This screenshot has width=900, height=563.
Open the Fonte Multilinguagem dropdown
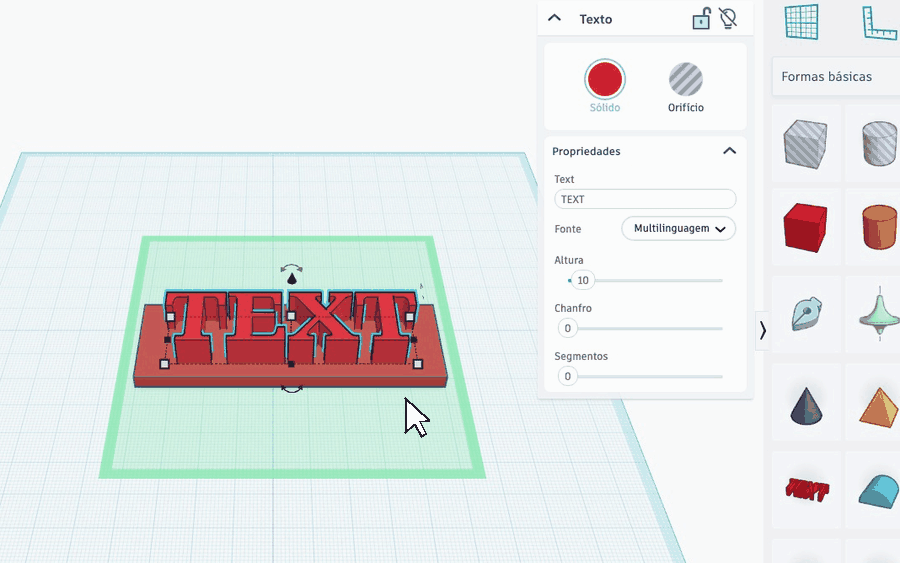tap(678, 228)
